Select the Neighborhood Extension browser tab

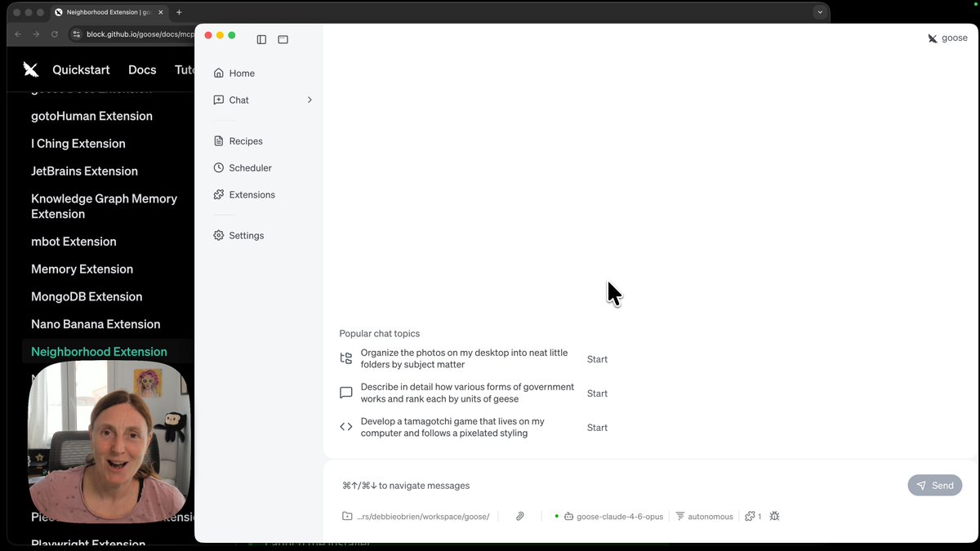coord(109,12)
